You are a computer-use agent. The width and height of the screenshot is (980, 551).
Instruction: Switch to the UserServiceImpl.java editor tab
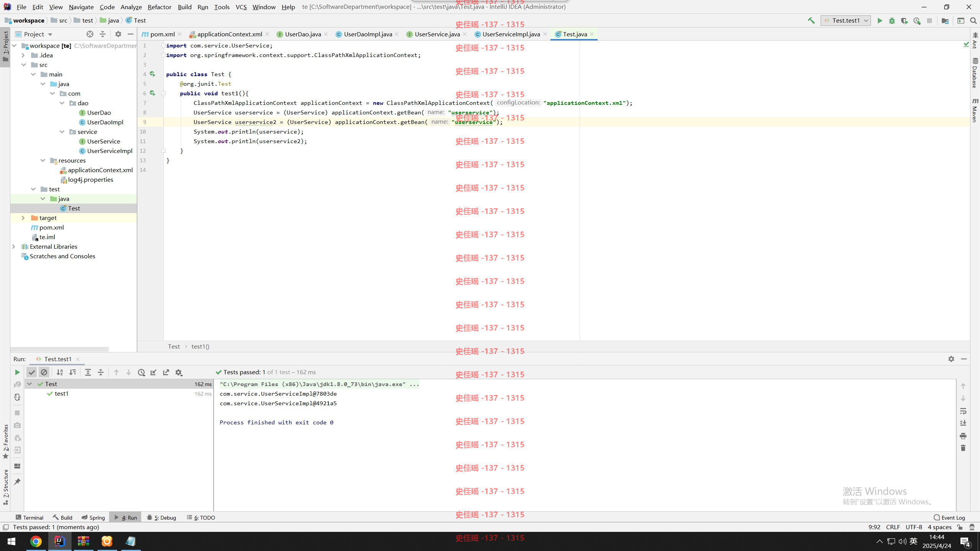point(511,34)
